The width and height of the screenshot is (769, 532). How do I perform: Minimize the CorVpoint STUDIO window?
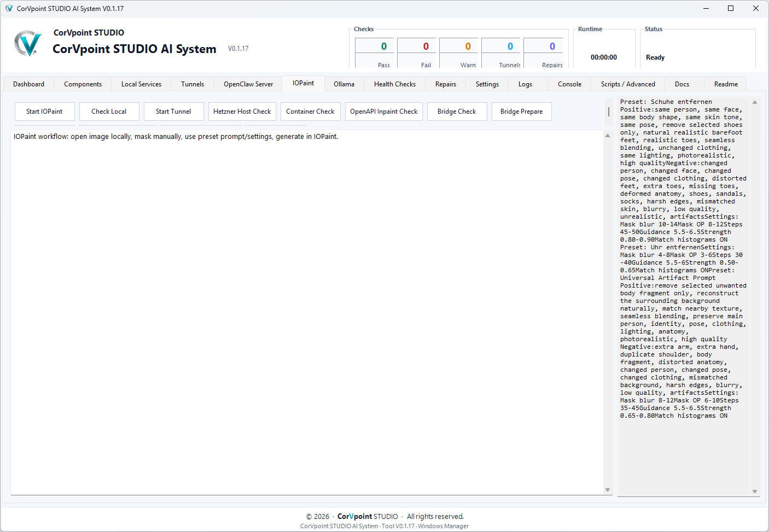[705, 8]
